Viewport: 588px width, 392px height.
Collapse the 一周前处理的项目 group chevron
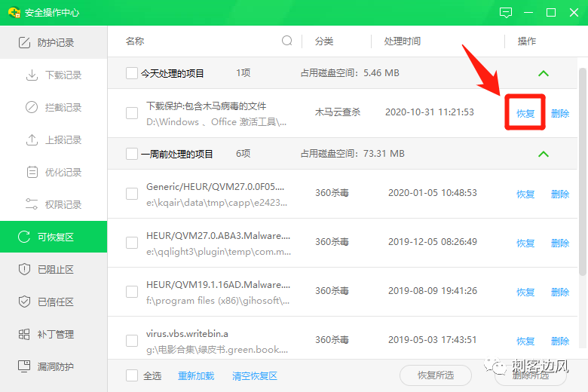[x=544, y=155]
